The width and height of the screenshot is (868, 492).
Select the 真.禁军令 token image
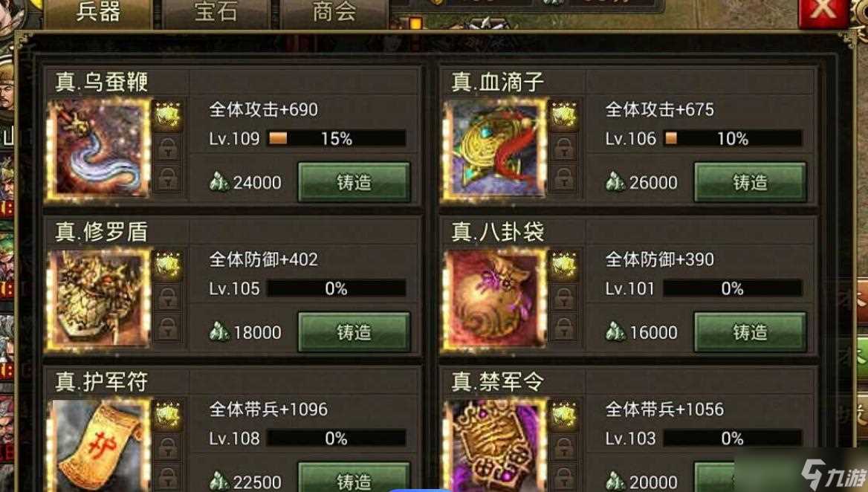(x=495, y=445)
